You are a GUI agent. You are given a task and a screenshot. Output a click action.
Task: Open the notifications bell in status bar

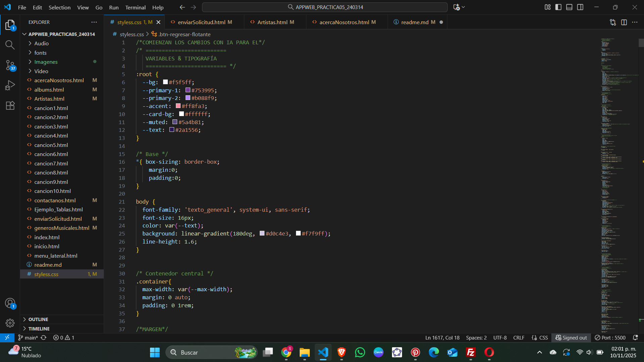[635, 338]
